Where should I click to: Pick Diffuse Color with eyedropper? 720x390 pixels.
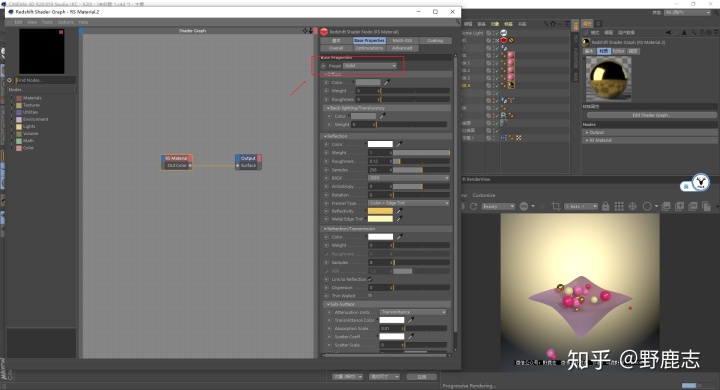[387, 82]
